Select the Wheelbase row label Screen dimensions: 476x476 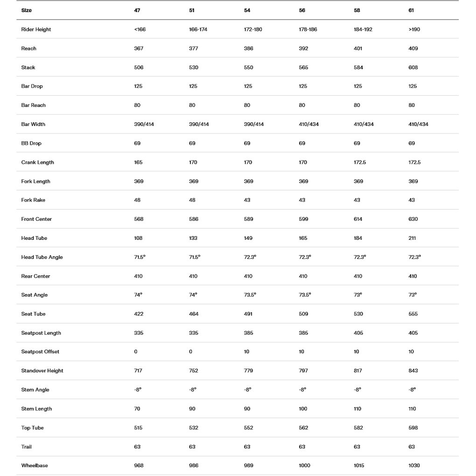click(35, 465)
